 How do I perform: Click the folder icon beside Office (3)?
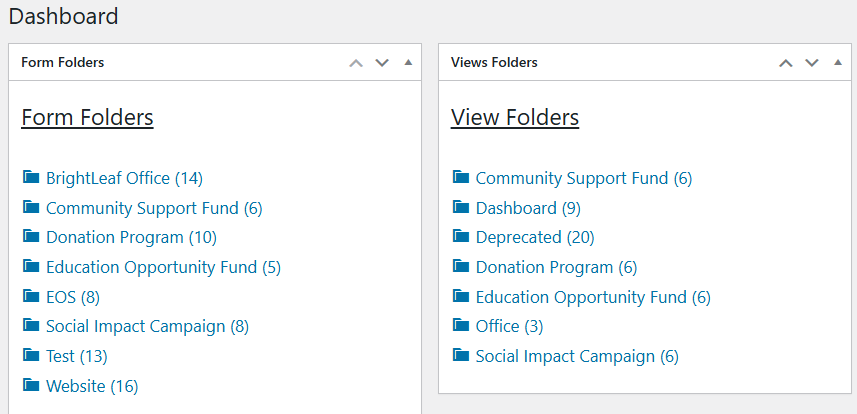(x=460, y=325)
